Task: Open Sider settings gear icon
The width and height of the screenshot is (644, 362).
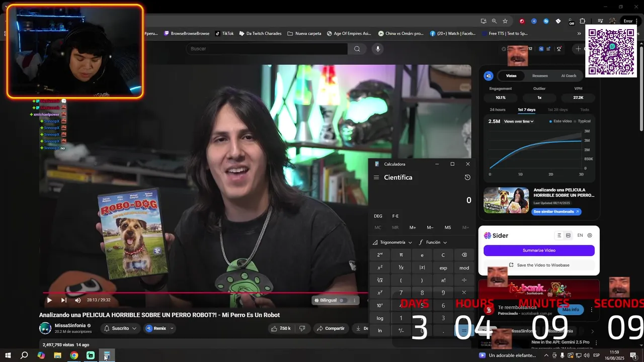Action: [590, 235]
